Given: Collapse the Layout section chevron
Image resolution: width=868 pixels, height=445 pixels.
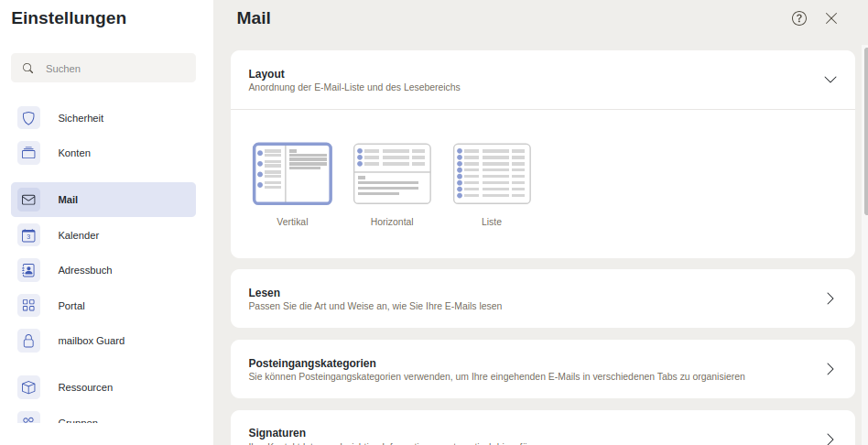Looking at the screenshot, I should (830, 80).
